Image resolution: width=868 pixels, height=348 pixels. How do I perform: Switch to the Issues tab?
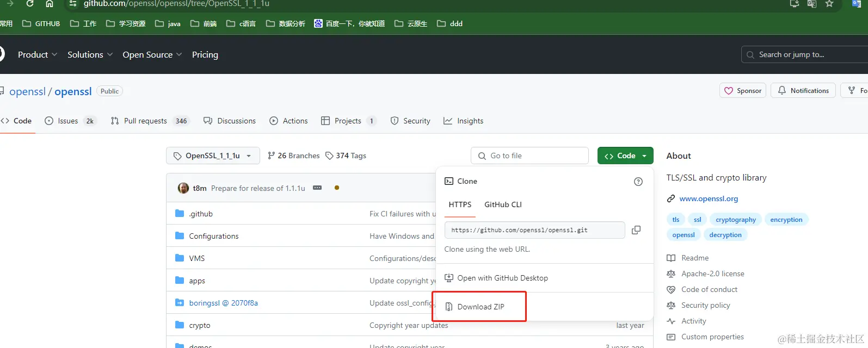70,121
